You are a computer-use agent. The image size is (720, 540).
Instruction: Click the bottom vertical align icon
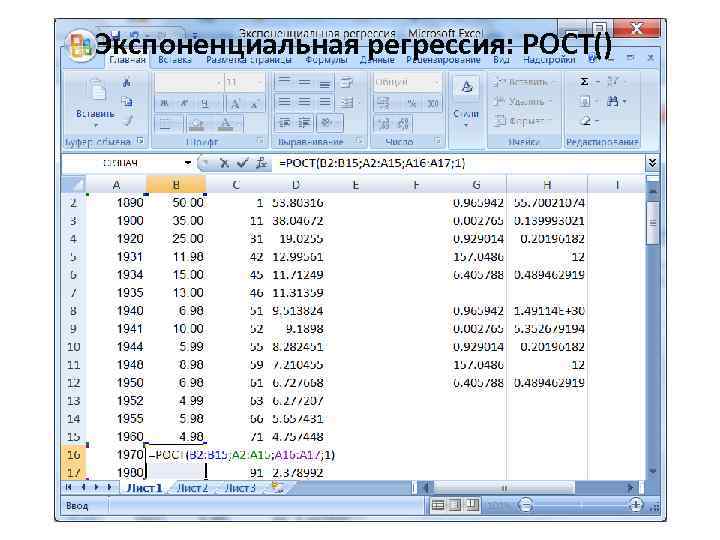pos(325,82)
